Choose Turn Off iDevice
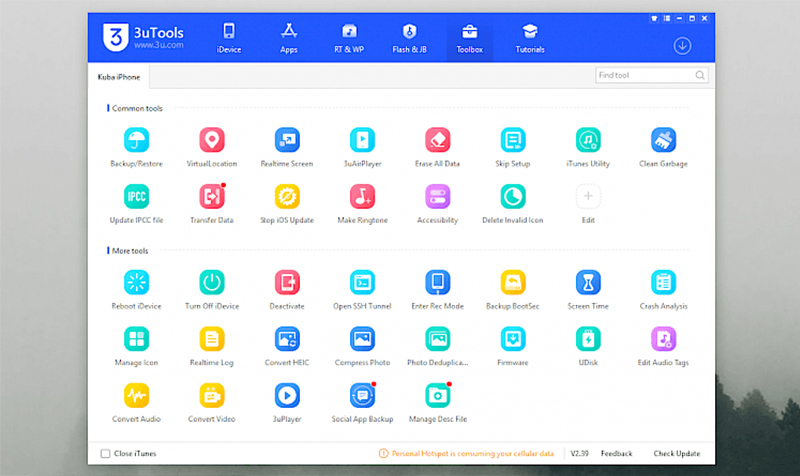This screenshot has width=800, height=476. [212, 282]
